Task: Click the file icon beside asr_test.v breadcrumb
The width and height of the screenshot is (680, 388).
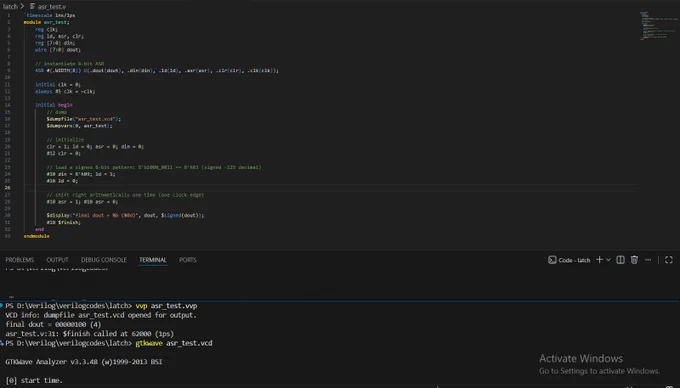Action: point(33,7)
